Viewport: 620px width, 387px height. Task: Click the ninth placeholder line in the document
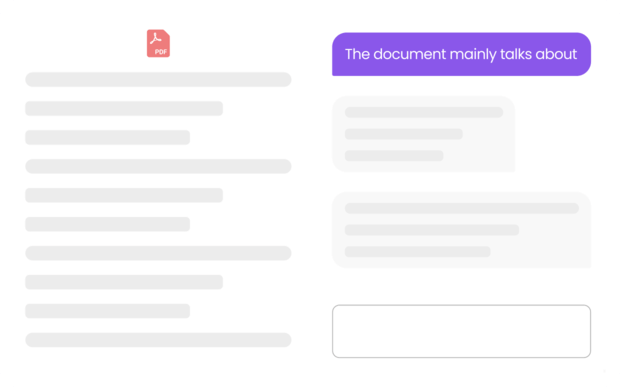pyautogui.click(x=108, y=311)
